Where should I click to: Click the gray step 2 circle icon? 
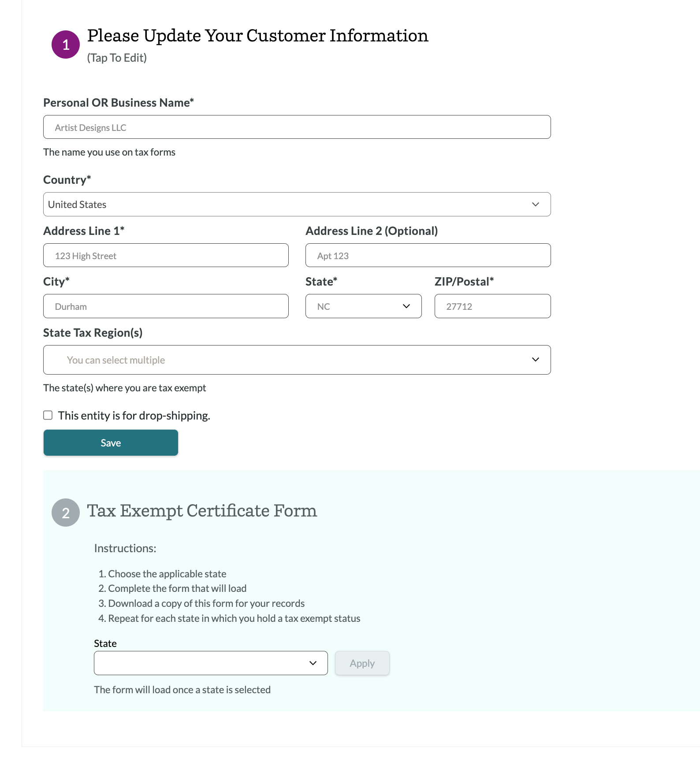click(x=66, y=513)
